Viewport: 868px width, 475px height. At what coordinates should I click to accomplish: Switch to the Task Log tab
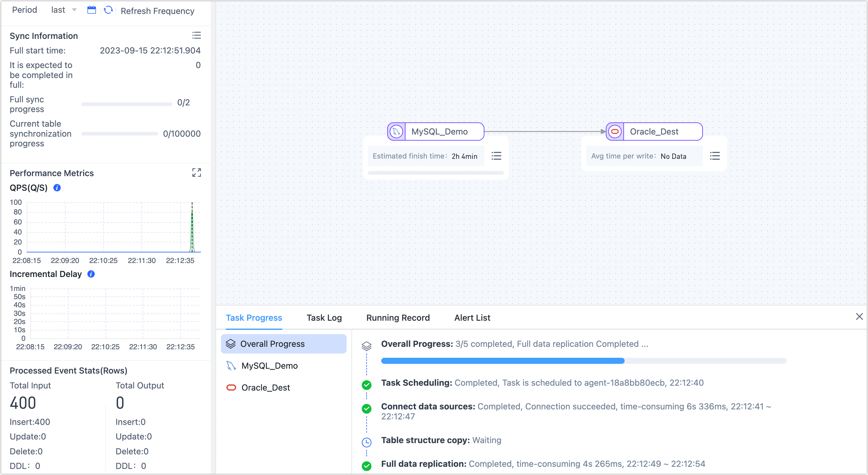coord(324,318)
